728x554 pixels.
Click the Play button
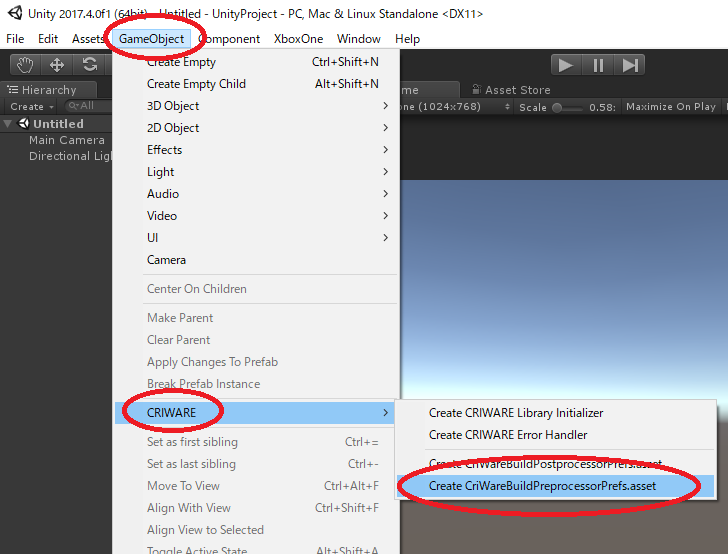point(566,65)
